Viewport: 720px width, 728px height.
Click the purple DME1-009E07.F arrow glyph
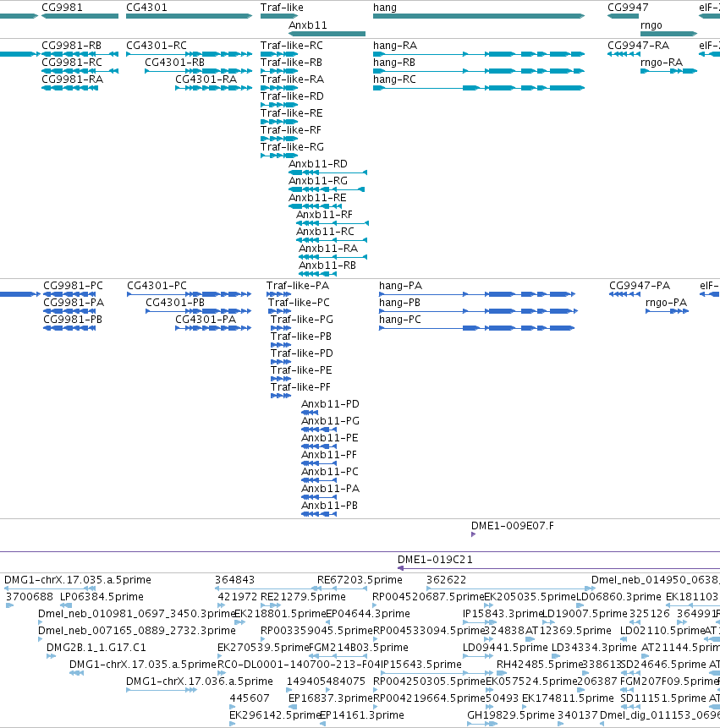click(473, 534)
